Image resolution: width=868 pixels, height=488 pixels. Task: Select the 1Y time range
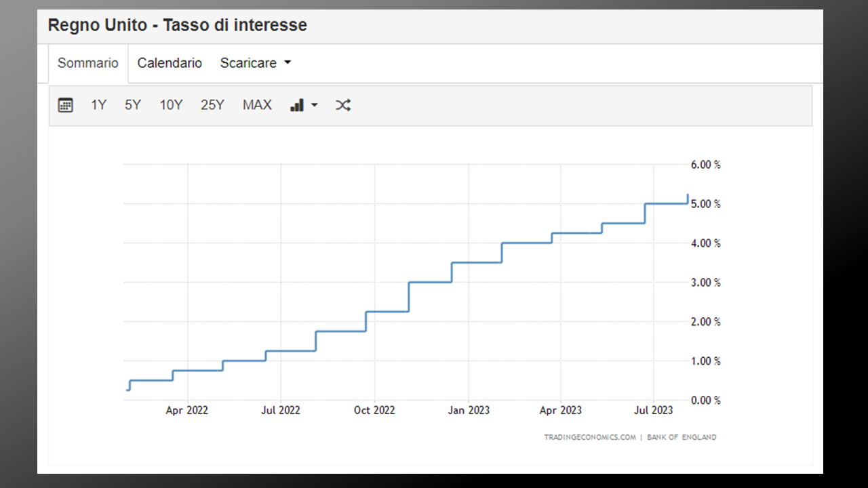point(99,105)
